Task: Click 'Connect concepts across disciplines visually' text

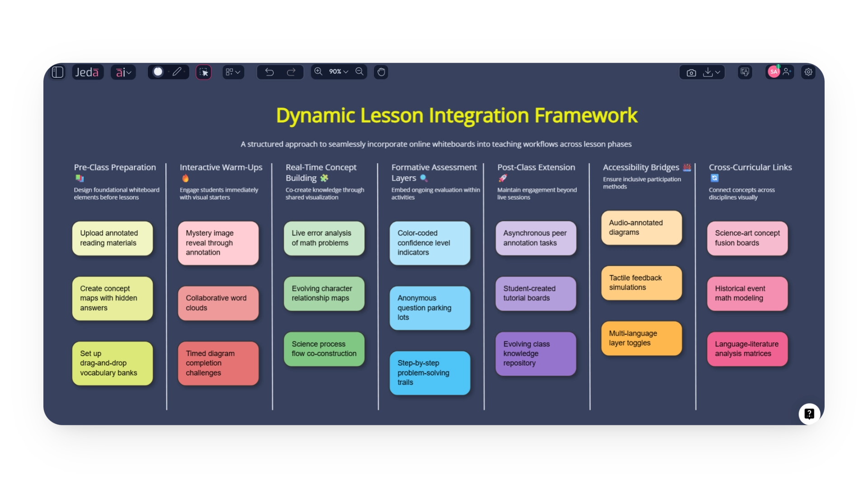Action: point(741,193)
